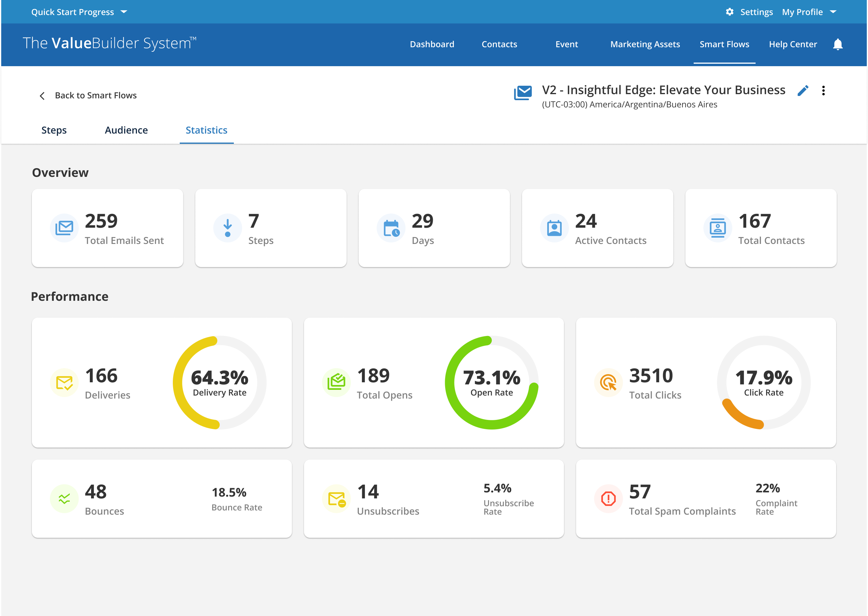Navigate to the Dashboard menu item
Screen dimensions: 868x616
(432, 44)
